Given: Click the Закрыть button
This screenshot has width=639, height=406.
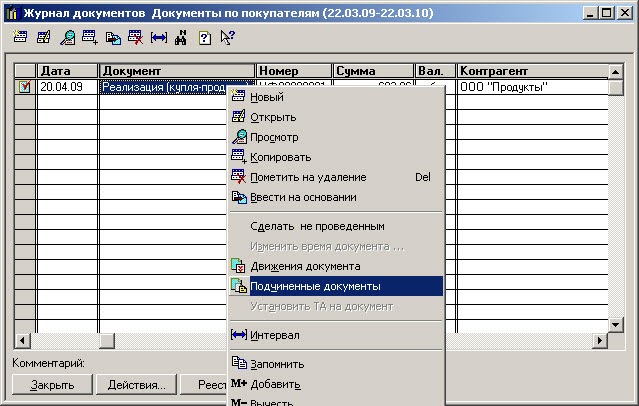Looking at the screenshot, I should tap(52, 385).
